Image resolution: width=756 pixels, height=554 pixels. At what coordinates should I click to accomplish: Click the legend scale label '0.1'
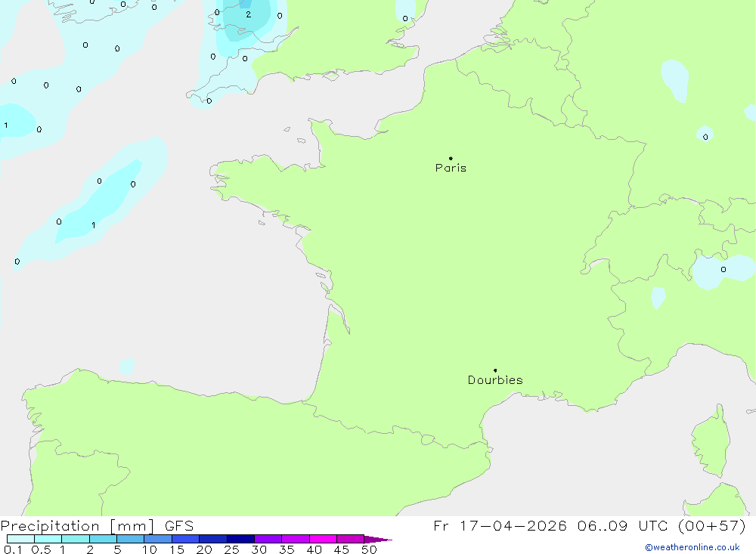tap(13, 549)
